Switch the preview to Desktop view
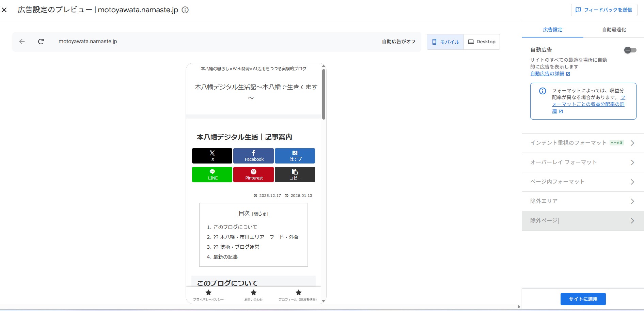 coord(482,42)
